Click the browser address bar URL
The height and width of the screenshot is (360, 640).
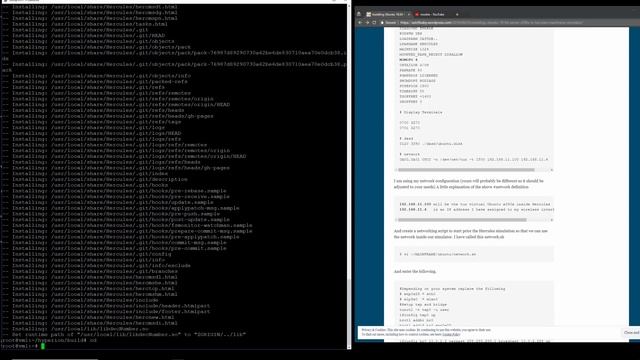pos(490,22)
